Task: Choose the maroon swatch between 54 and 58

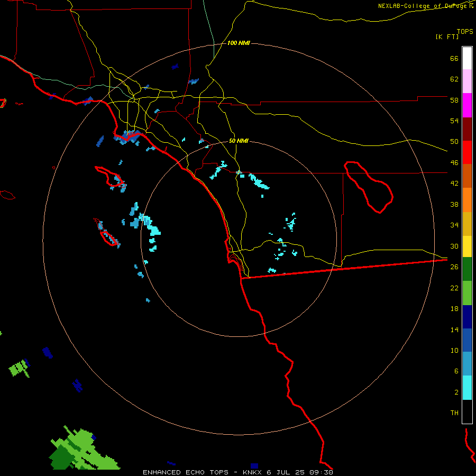Action: [x=467, y=129]
